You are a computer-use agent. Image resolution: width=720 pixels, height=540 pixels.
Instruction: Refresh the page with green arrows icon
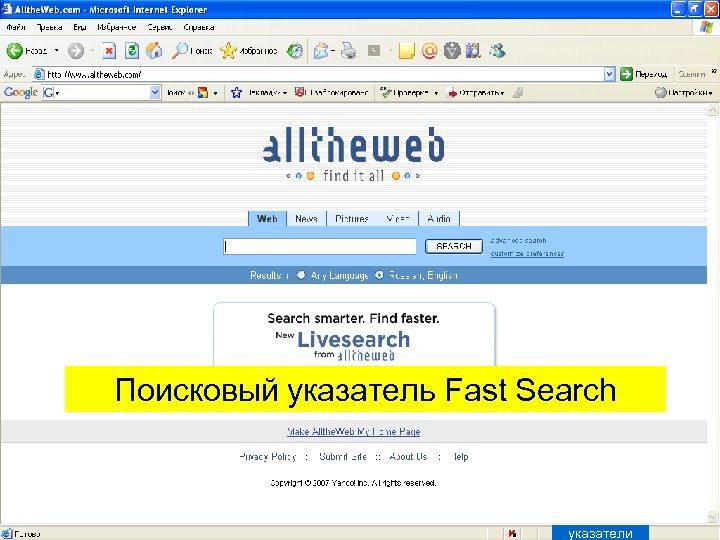pos(132,51)
